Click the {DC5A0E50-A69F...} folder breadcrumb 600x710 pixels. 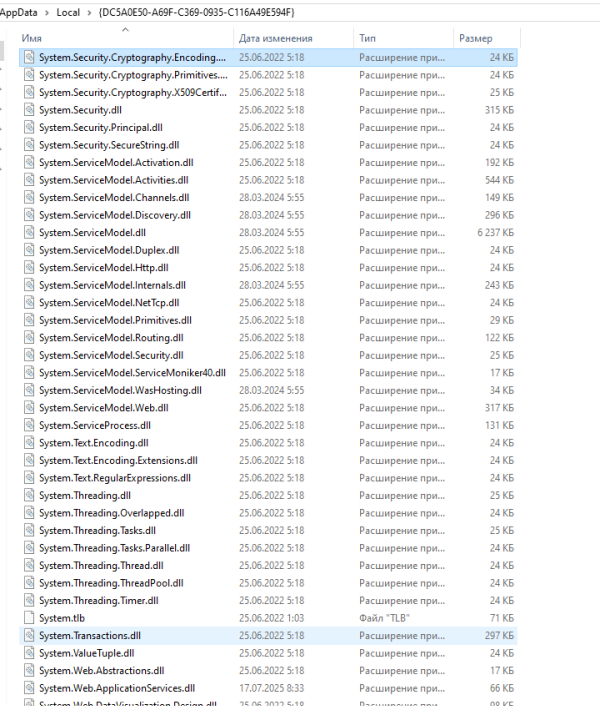[x=196, y=13]
